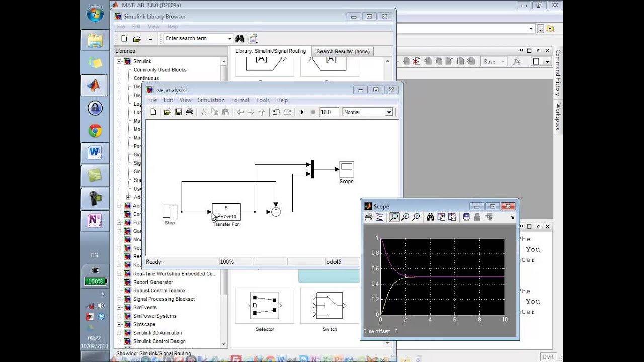
Task: Go up to parent system arrow
Action: point(262,112)
